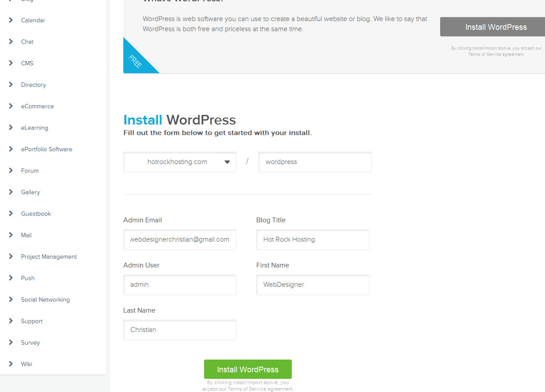Open the Directory category
This screenshot has width=545, height=392.
pos(33,85)
